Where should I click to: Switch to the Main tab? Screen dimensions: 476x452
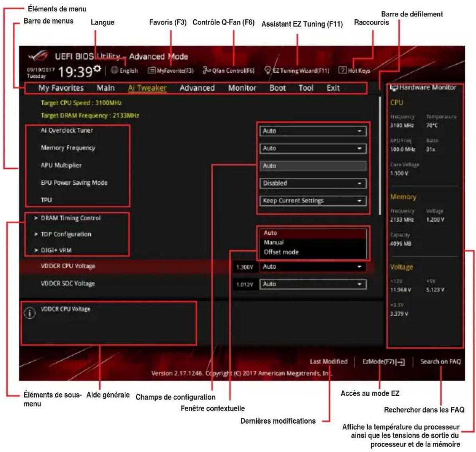point(106,88)
